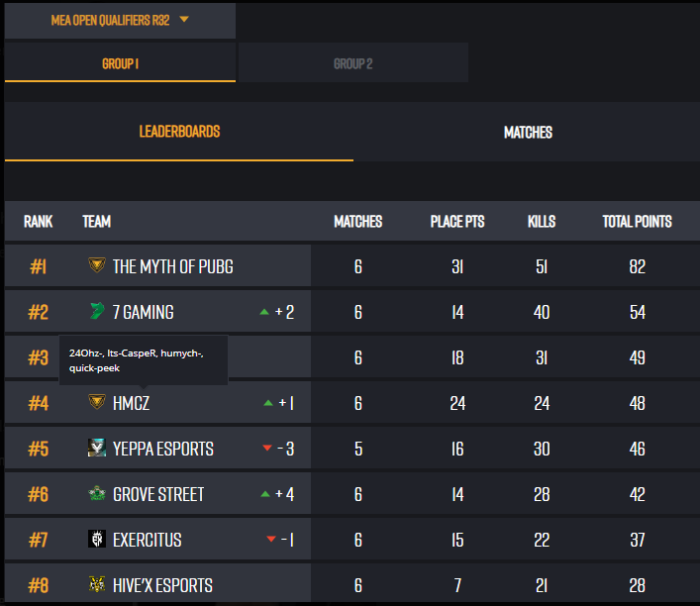Click kills value 30 for Yeppa Esports
This screenshot has width=700, height=606.
(542, 450)
